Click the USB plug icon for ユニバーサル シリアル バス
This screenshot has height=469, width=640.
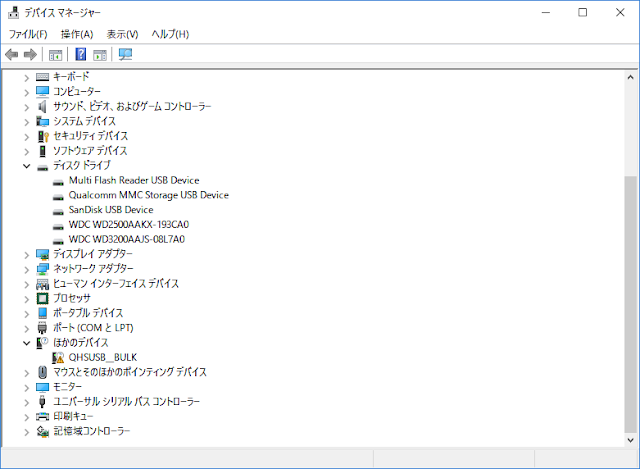click(x=42, y=402)
